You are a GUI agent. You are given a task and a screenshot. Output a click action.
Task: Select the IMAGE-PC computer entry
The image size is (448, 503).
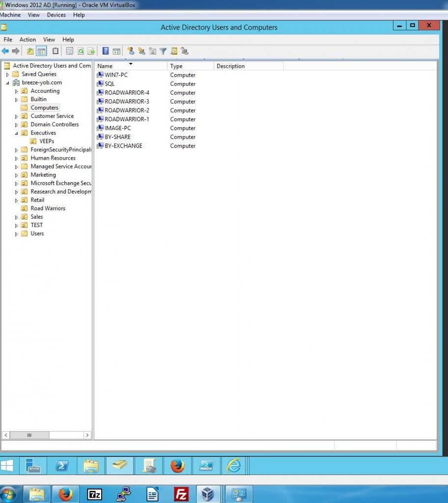(118, 128)
